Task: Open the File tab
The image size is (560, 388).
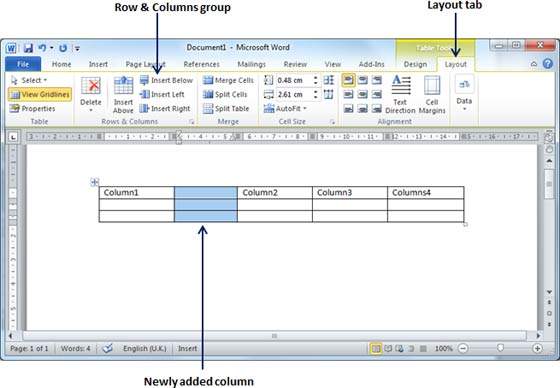Action: [x=23, y=64]
